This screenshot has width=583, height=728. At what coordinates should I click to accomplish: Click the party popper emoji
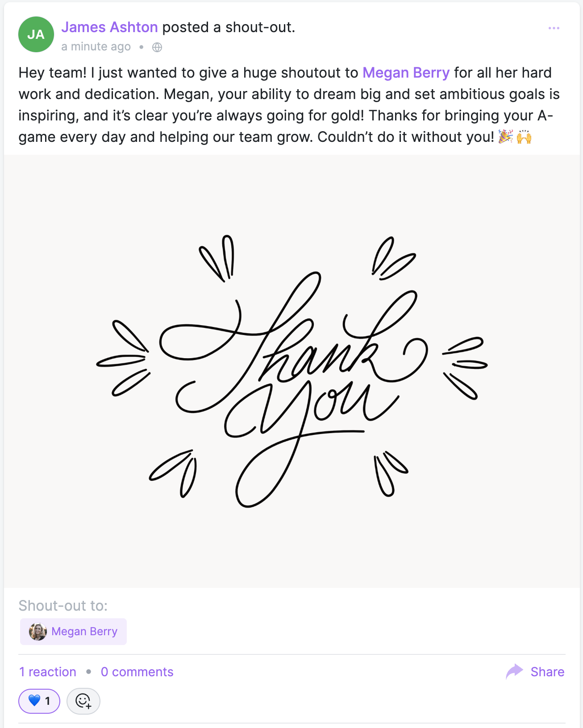[505, 136]
